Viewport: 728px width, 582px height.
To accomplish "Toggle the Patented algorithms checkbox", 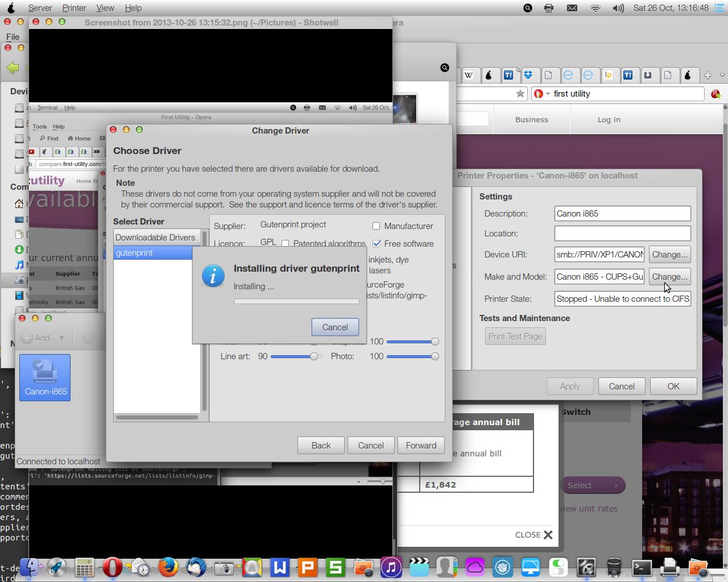I will pyautogui.click(x=286, y=244).
